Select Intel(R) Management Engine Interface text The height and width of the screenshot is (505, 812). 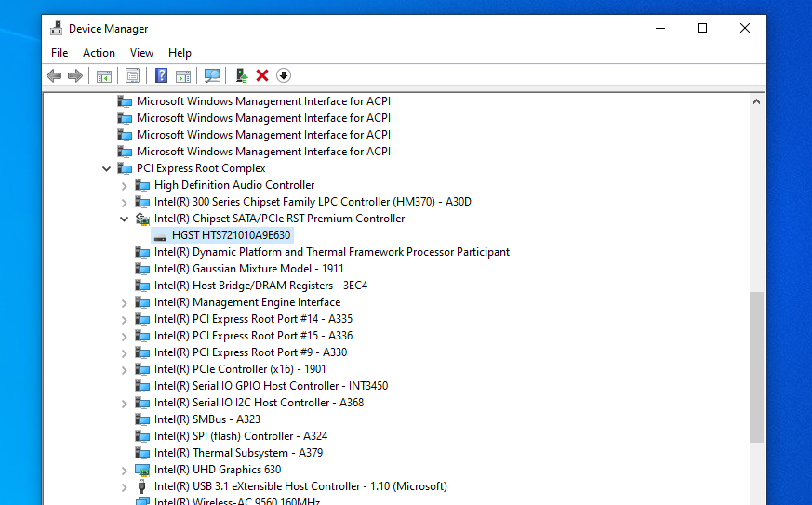click(247, 302)
